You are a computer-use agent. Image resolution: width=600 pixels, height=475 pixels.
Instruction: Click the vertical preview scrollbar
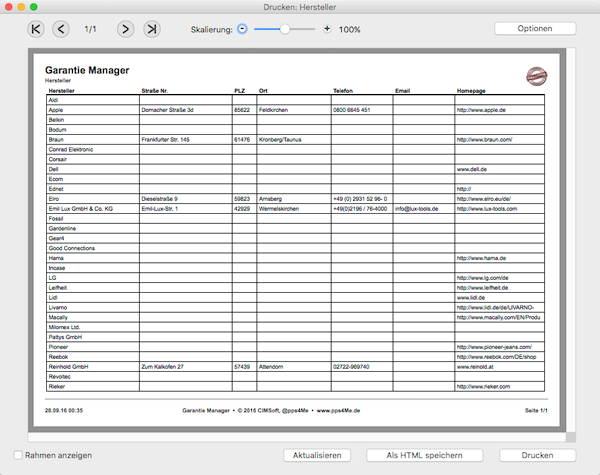pos(571,240)
